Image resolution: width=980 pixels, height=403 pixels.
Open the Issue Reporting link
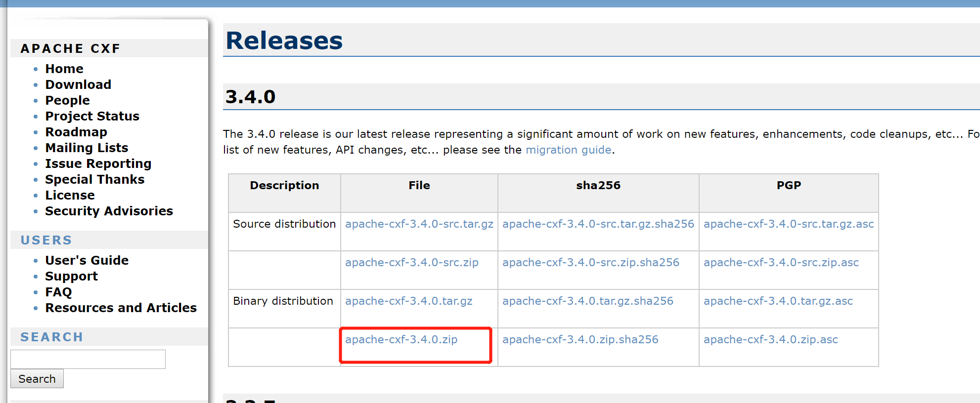[98, 163]
